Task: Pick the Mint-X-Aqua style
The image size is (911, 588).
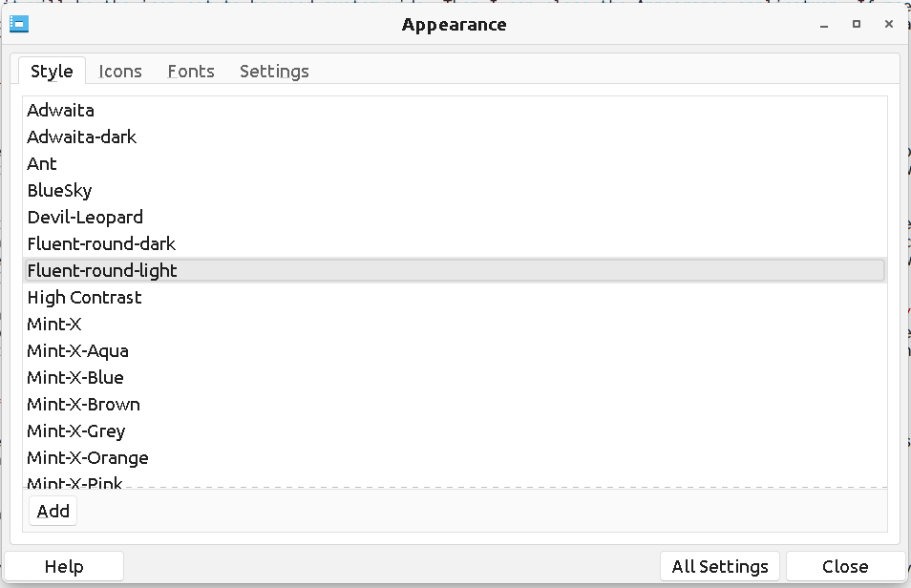Action: [x=77, y=351]
